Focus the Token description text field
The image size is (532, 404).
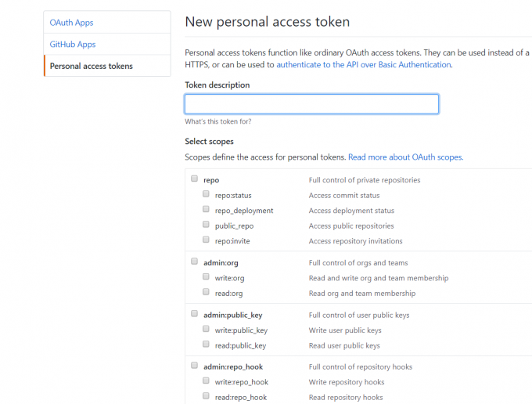[311, 104]
